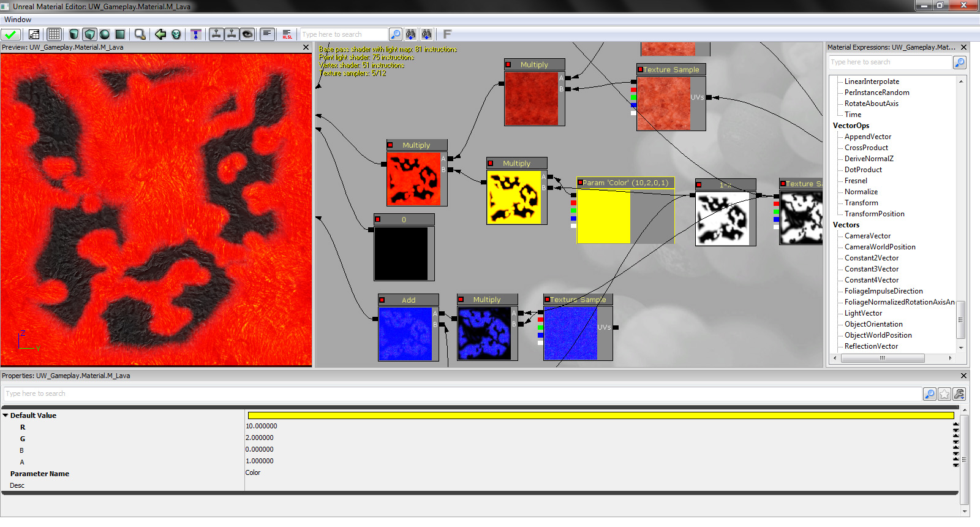Click the R value field 10.000000
The width and height of the screenshot is (980, 527).
(598, 427)
